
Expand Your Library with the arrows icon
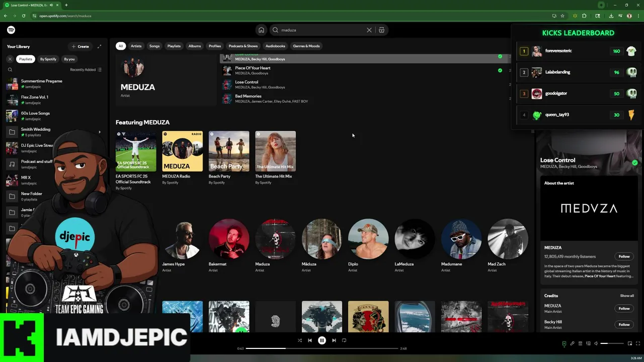(99, 46)
